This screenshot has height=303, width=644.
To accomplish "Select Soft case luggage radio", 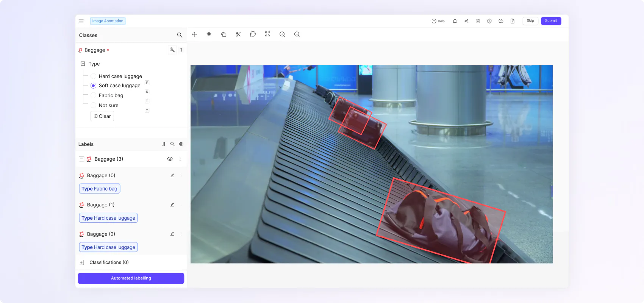I will pyautogui.click(x=93, y=86).
